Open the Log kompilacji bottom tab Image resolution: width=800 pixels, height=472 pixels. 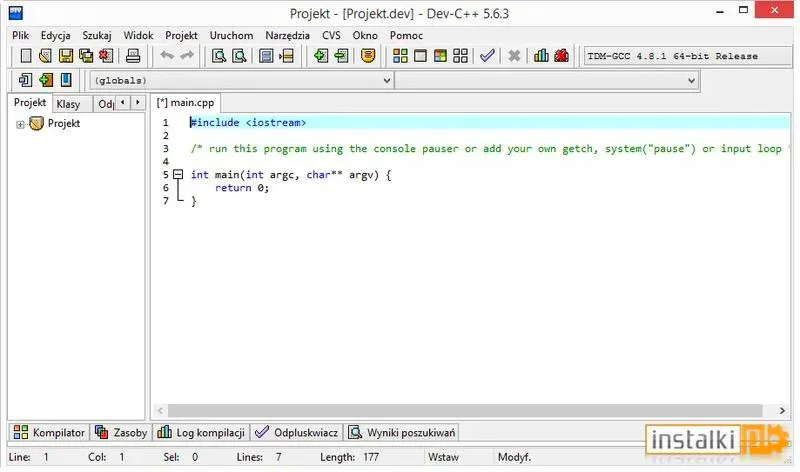201,433
